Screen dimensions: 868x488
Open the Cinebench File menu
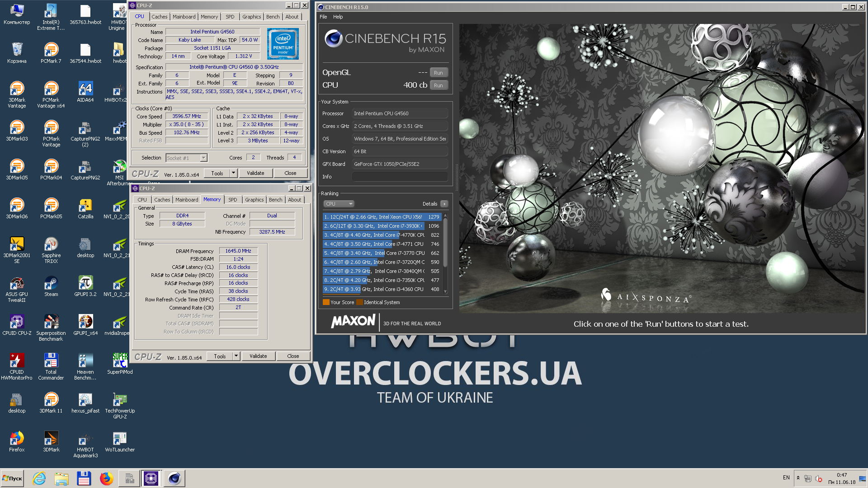[x=323, y=17]
